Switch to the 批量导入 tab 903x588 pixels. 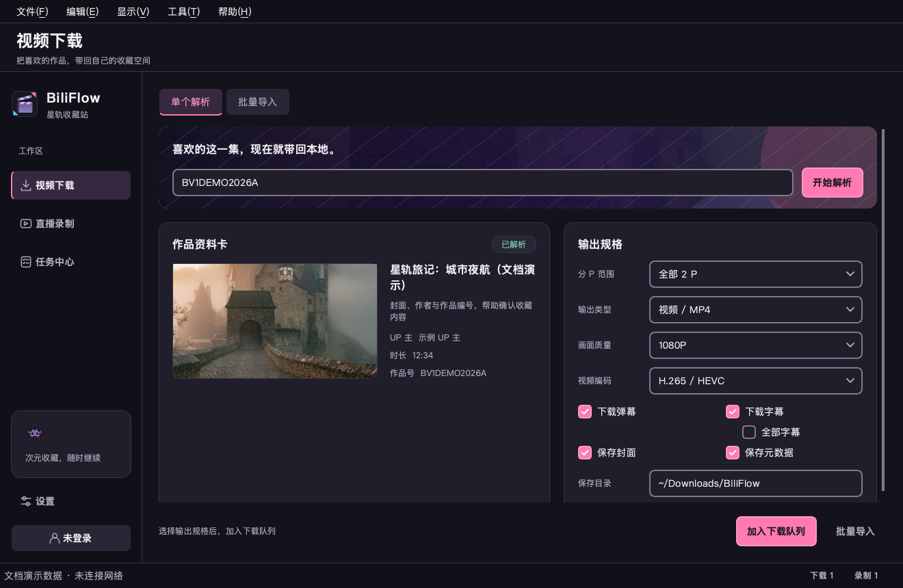[x=258, y=102]
